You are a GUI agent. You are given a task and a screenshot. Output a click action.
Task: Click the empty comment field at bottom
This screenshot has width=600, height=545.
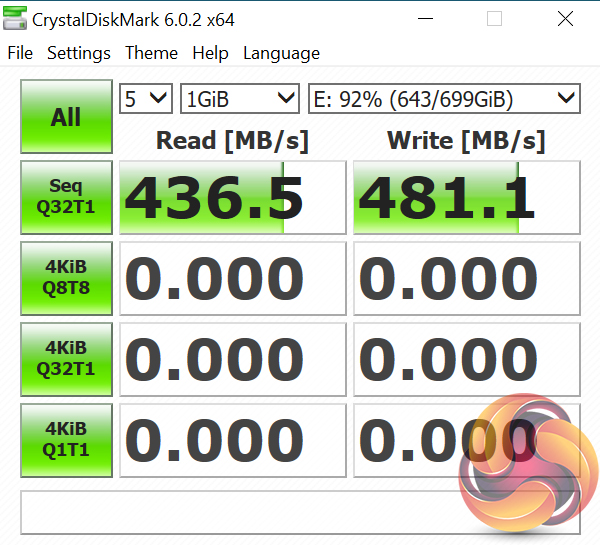point(300,512)
